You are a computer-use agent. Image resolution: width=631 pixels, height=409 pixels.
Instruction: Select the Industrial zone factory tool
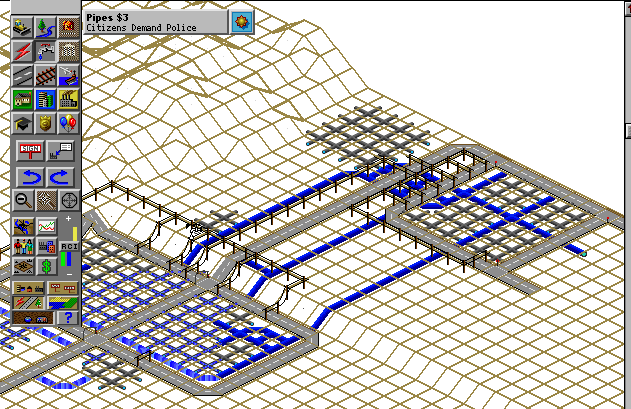(x=68, y=99)
